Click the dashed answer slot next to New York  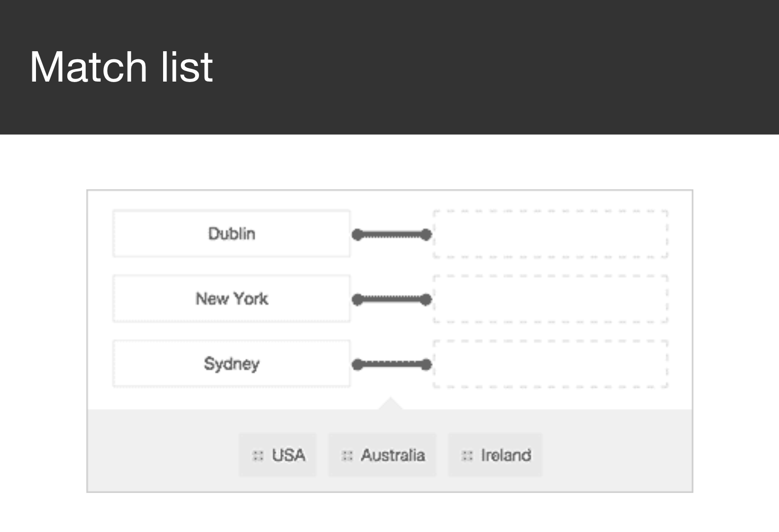[x=550, y=298]
